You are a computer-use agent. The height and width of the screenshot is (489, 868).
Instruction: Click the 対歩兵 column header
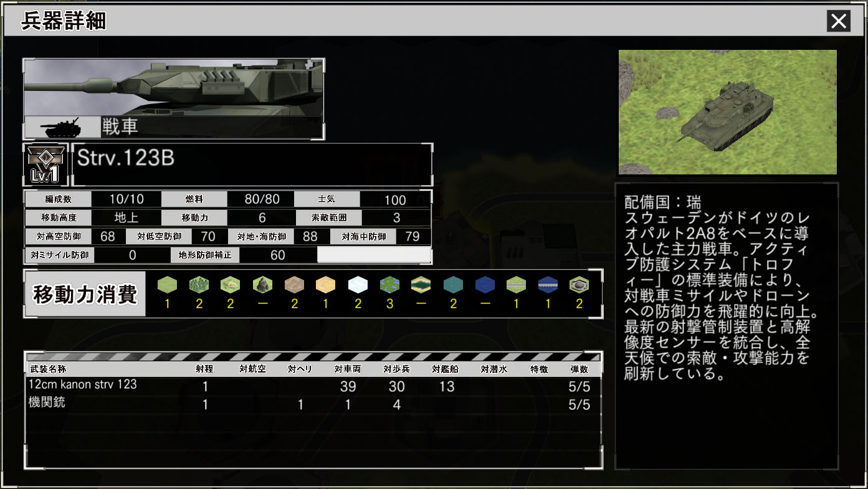[x=396, y=369]
